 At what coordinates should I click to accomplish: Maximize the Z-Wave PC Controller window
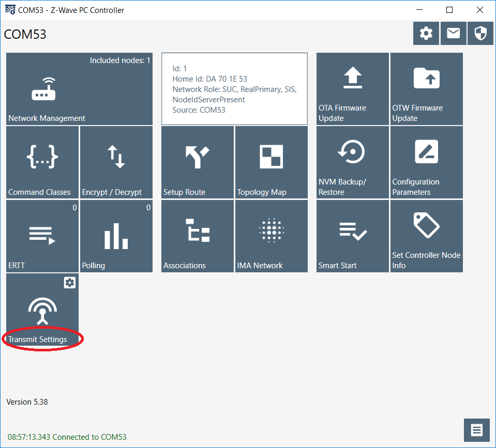[449, 10]
